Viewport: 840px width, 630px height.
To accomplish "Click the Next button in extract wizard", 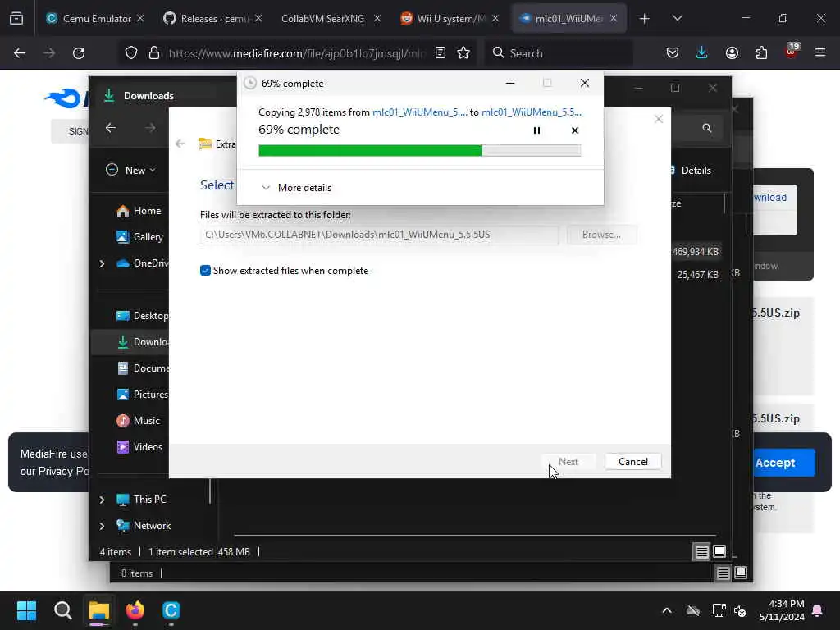I will click(x=568, y=462).
